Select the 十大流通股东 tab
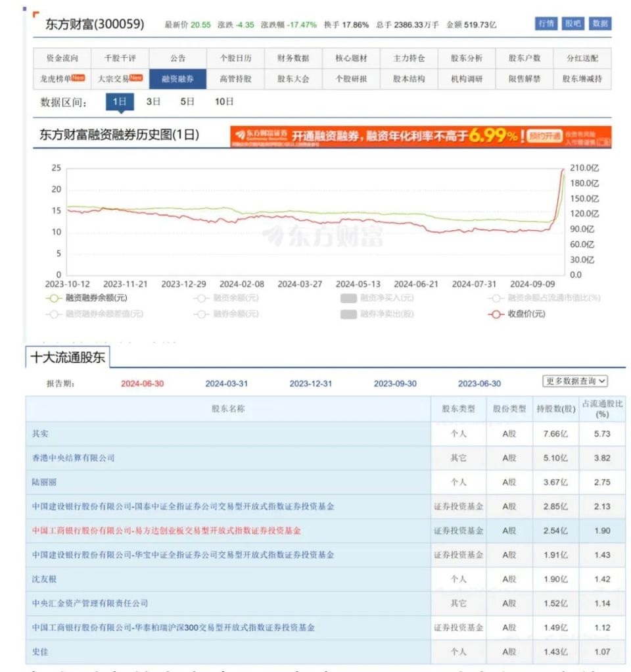The width and height of the screenshot is (631, 672). coord(68,358)
